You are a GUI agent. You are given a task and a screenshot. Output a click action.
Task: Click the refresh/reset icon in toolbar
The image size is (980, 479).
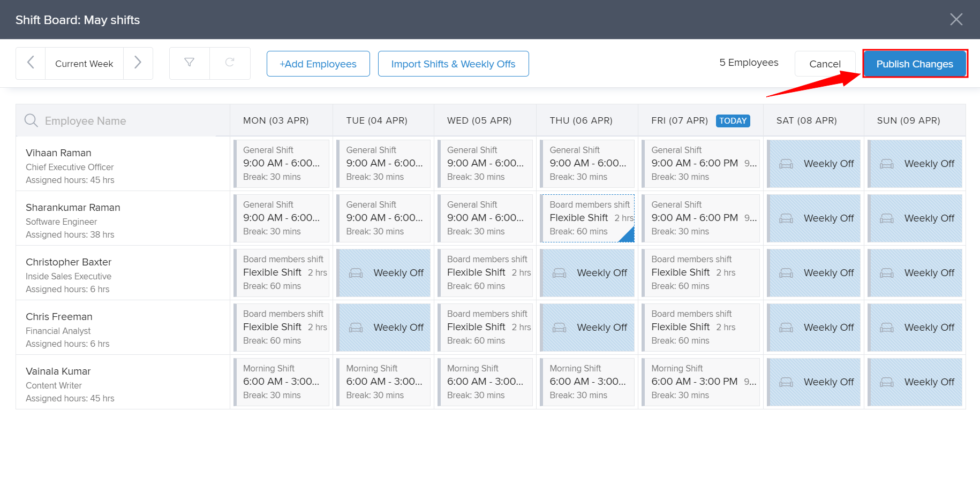coord(230,63)
